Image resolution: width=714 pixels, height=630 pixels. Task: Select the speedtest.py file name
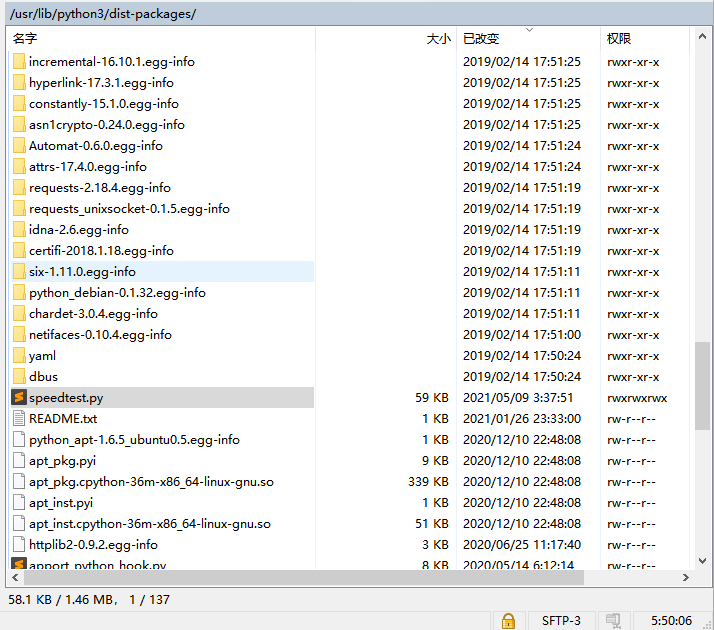pos(66,398)
